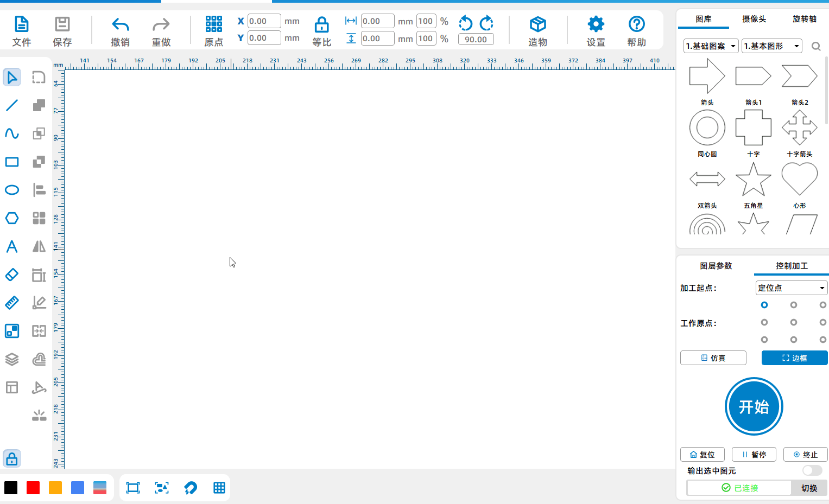Toggle the 输出选中图元 switch
This screenshot has width=829, height=504.
pyautogui.click(x=812, y=470)
